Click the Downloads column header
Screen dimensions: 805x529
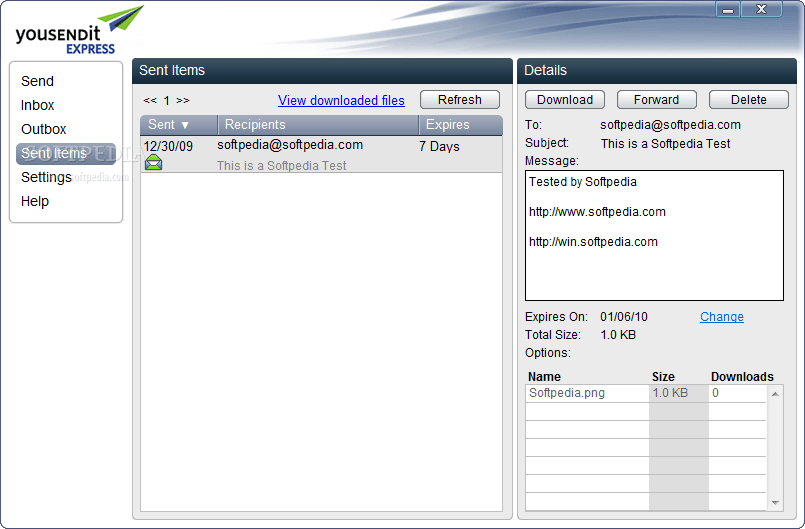point(742,377)
